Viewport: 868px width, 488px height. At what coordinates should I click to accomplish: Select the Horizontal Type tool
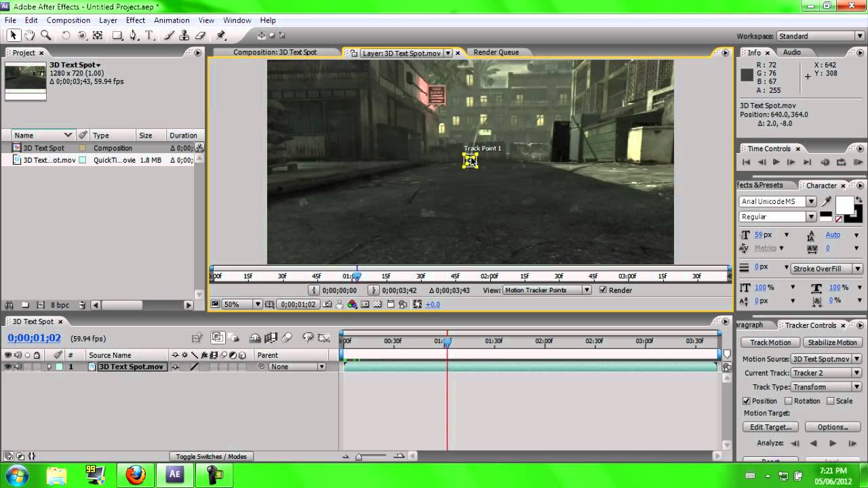[149, 35]
